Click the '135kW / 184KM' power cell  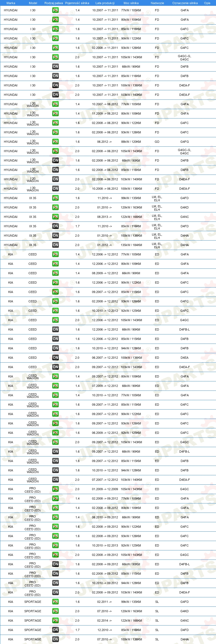131,245
